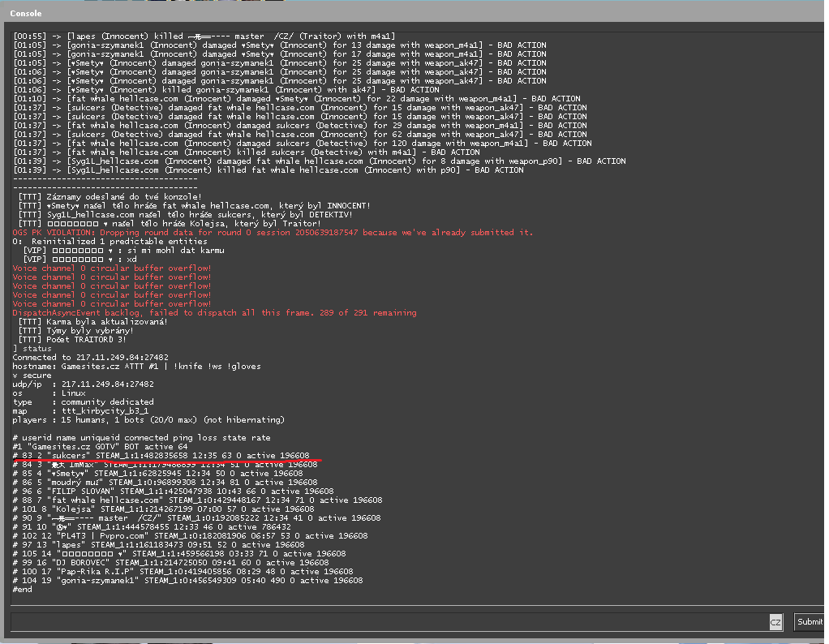
Task: Click the DispatchAsyncEvent backlog error line
Action: point(214,312)
